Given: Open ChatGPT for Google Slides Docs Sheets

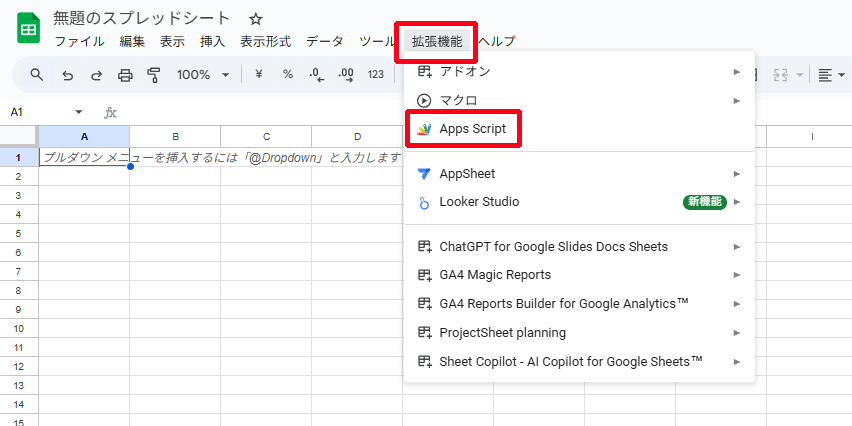Looking at the screenshot, I should tap(579, 247).
